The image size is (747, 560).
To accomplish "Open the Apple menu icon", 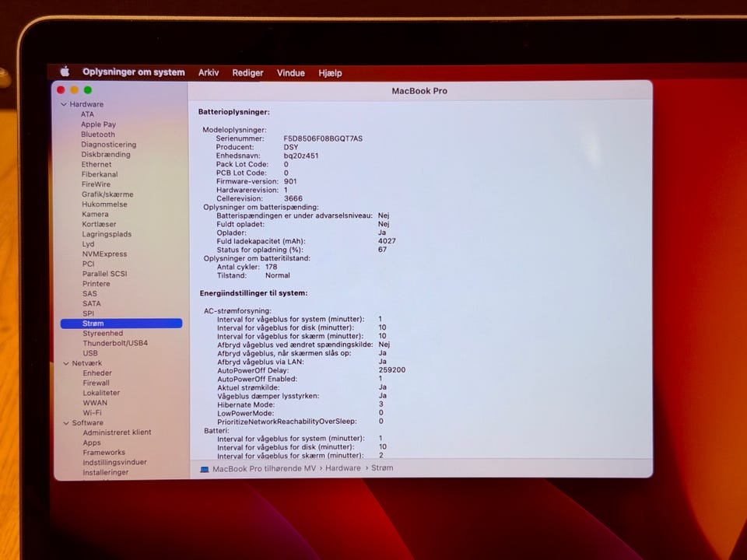I will 65,72.
